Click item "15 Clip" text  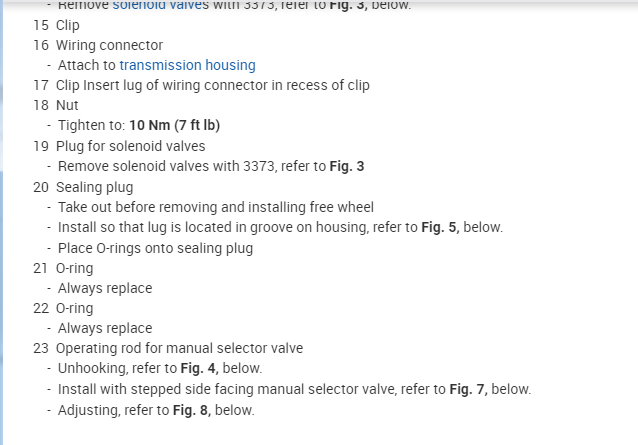[x=56, y=24]
